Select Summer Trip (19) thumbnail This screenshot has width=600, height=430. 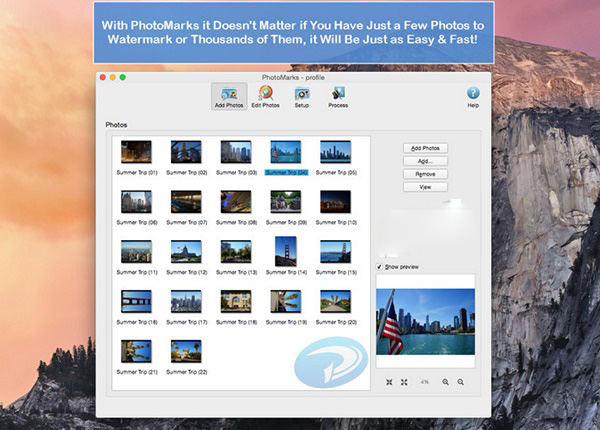(x=286, y=301)
